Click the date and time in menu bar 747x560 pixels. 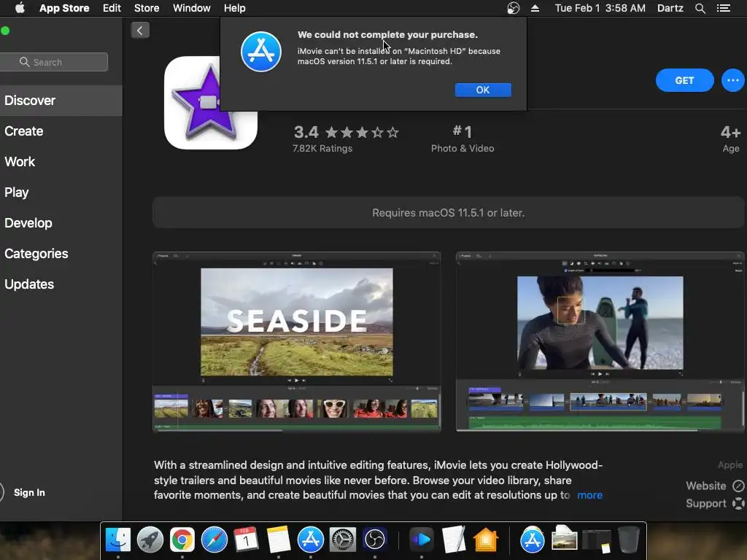(x=600, y=8)
